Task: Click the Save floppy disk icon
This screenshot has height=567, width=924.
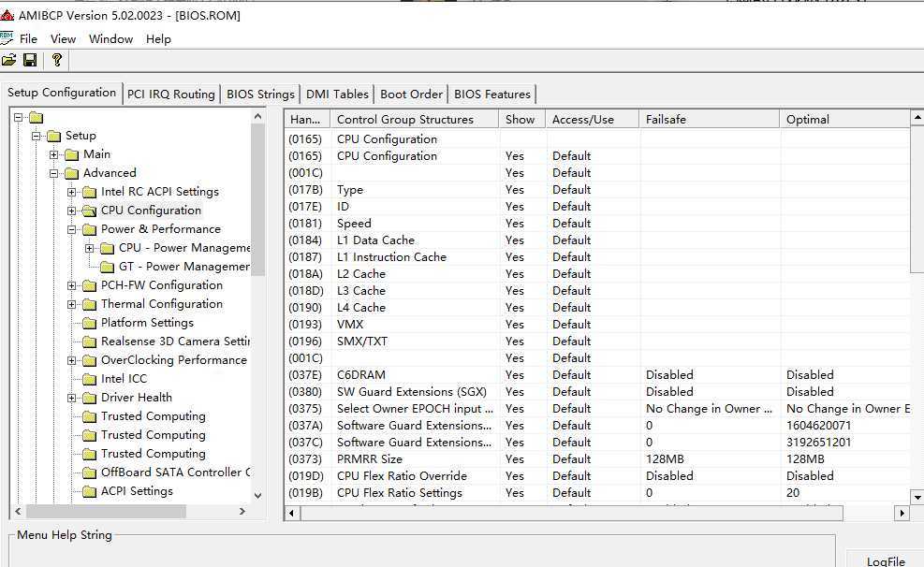Action: (x=30, y=60)
